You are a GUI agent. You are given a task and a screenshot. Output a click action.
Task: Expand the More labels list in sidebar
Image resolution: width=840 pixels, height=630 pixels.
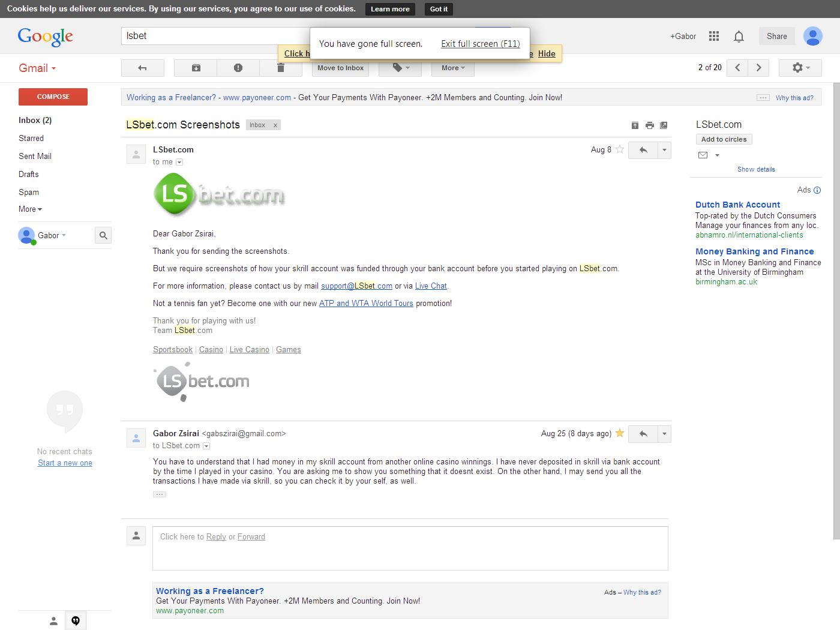tap(30, 209)
